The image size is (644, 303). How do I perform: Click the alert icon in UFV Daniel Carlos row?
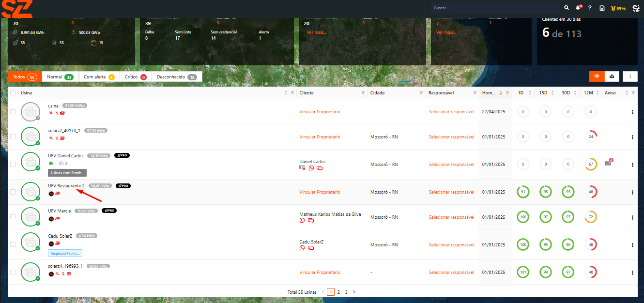coord(608,164)
